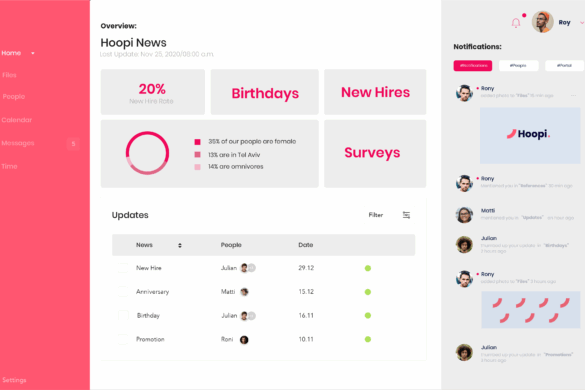Click Roy's profile avatar

542,22
